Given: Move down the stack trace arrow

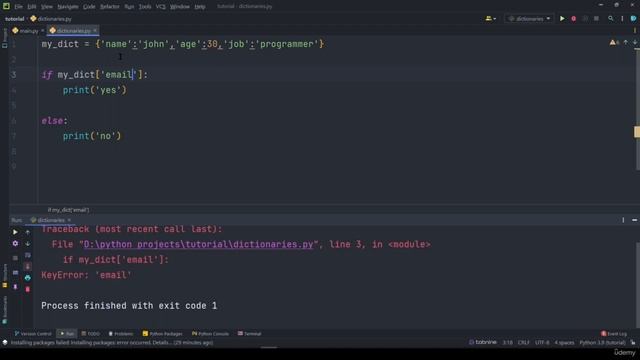Looking at the screenshot, I should click(x=28, y=243).
